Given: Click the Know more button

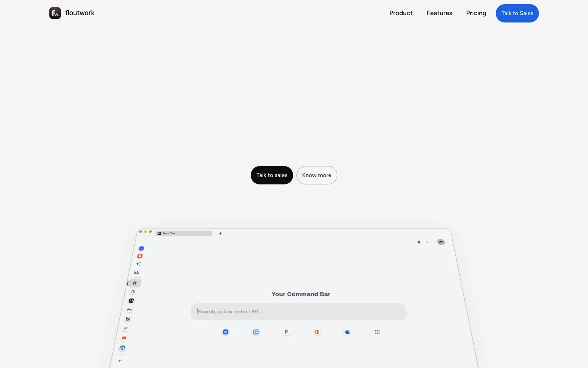Looking at the screenshot, I should click(x=317, y=175).
